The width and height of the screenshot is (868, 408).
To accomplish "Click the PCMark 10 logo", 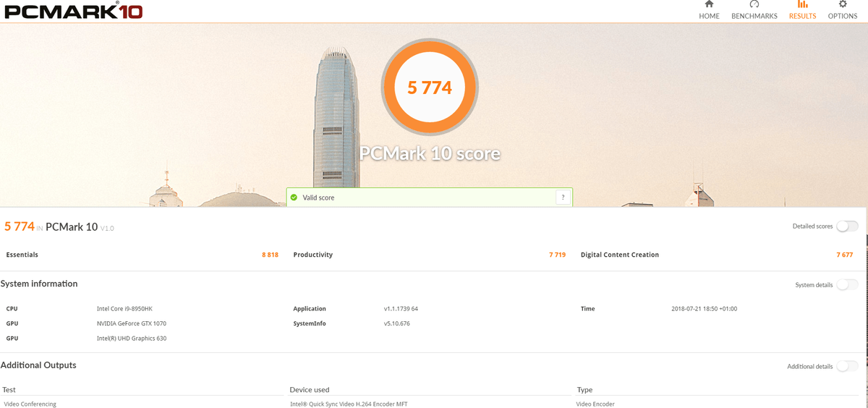I will coord(73,11).
